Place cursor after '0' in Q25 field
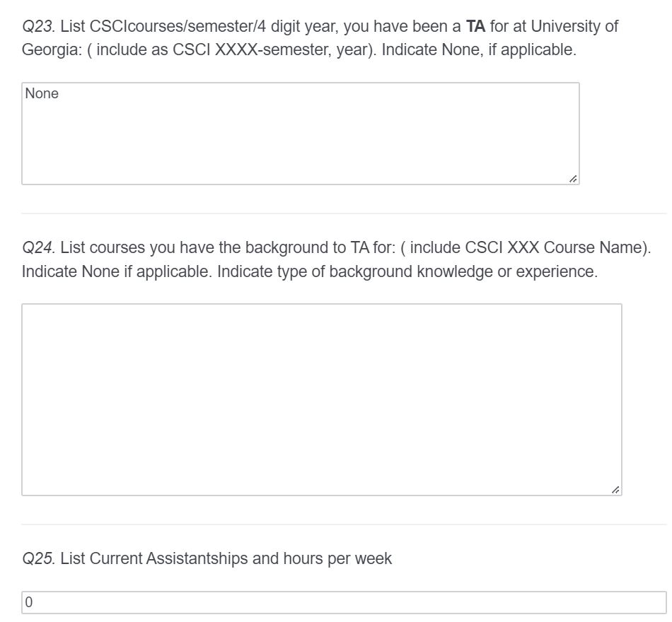This screenshot has width=672, height=622. pyautogui.click(x=33, y=602)
